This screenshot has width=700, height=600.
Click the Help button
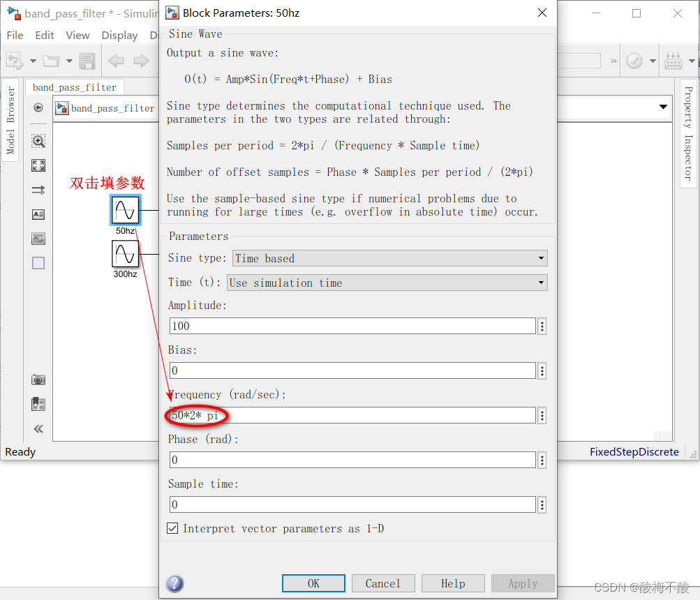coord(453,583)
